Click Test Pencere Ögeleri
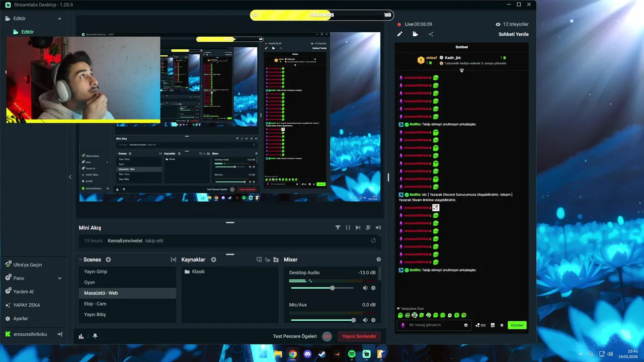The width and height of the screenshot is (644, 362). pos(294,336)
